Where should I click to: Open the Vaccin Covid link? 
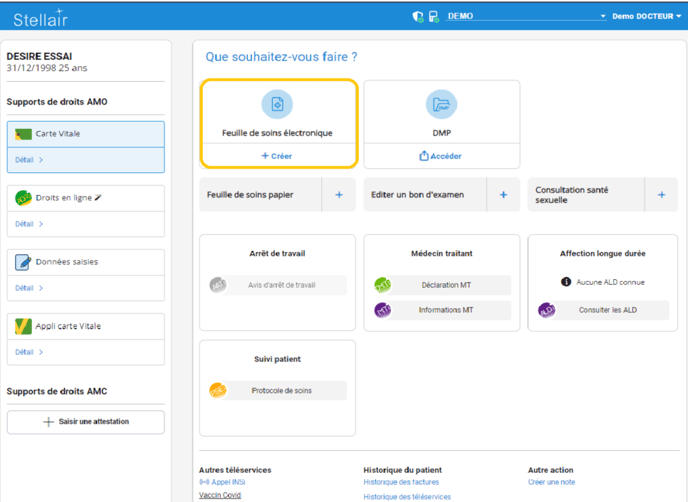219,495
